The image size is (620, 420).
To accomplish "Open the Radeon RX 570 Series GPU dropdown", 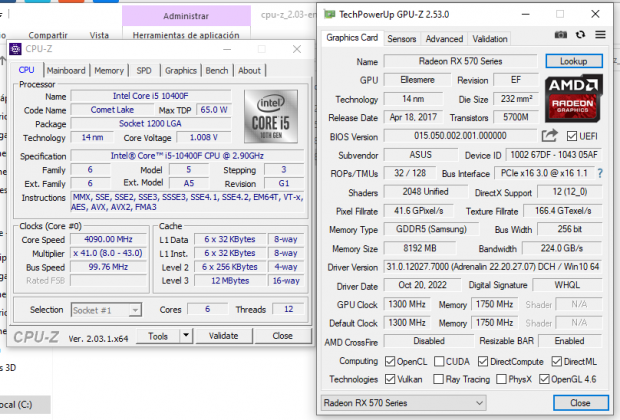I will (x=403, y=403).
